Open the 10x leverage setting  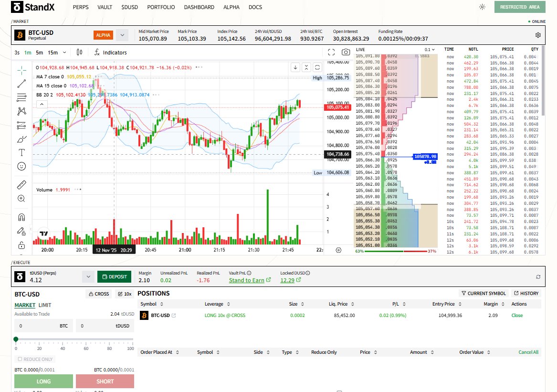click(125, 294)
